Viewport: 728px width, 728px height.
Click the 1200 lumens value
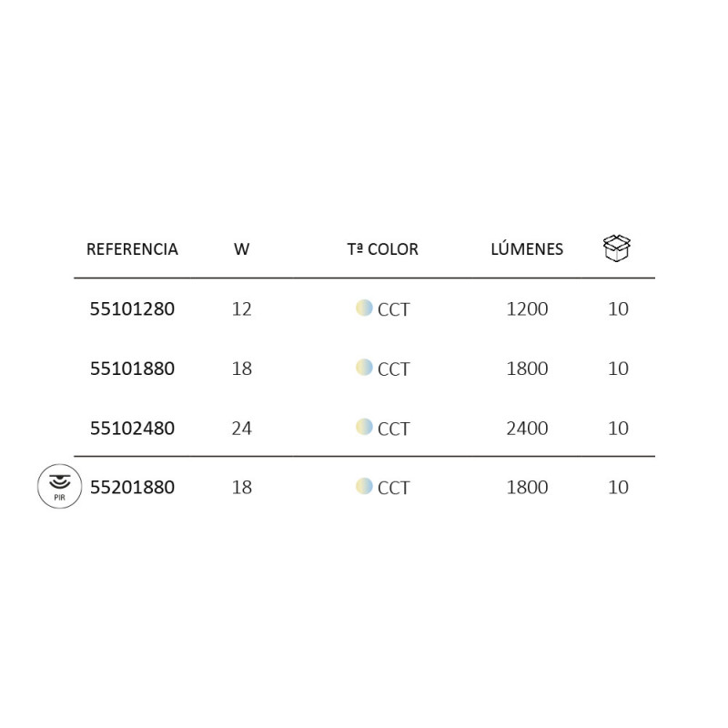527,308
